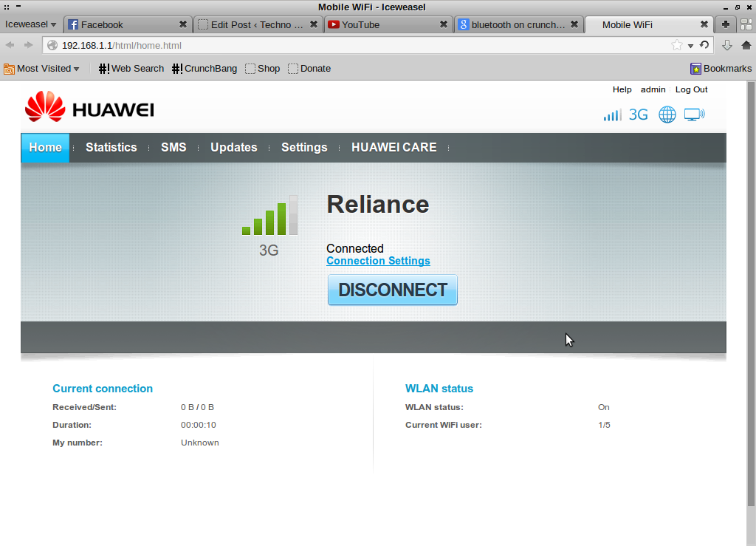Click the Huawei logo in header
The height and width of the screenshot is (546, 756).
coord(89,108)
